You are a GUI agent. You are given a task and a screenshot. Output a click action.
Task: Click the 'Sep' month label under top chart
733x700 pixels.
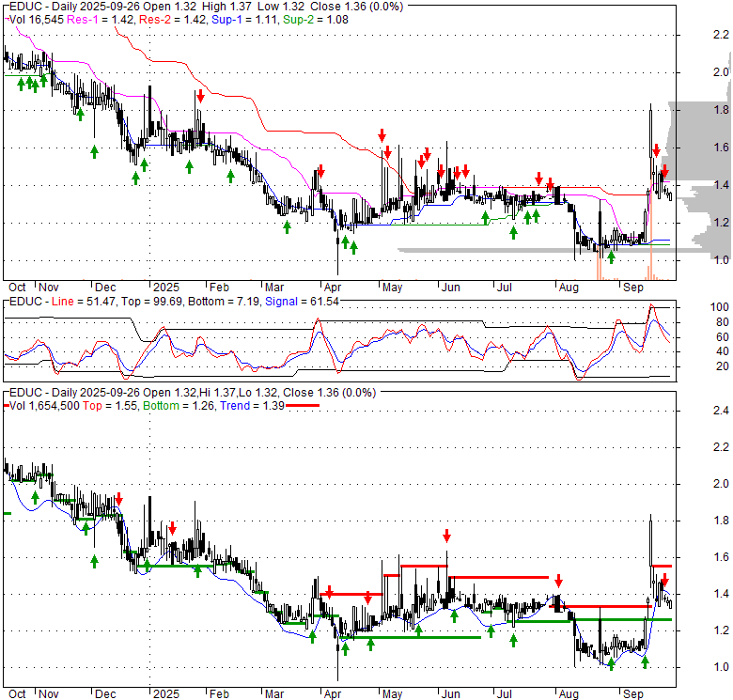633,288
